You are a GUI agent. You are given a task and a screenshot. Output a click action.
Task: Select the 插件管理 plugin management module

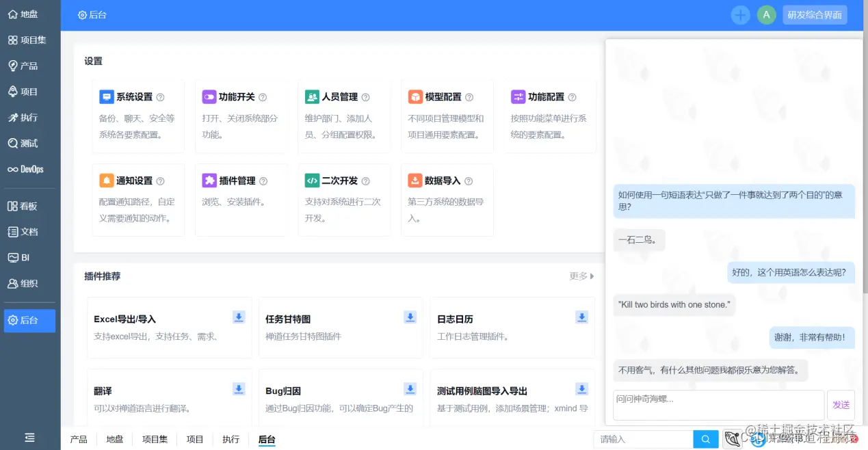pos(239,181)
